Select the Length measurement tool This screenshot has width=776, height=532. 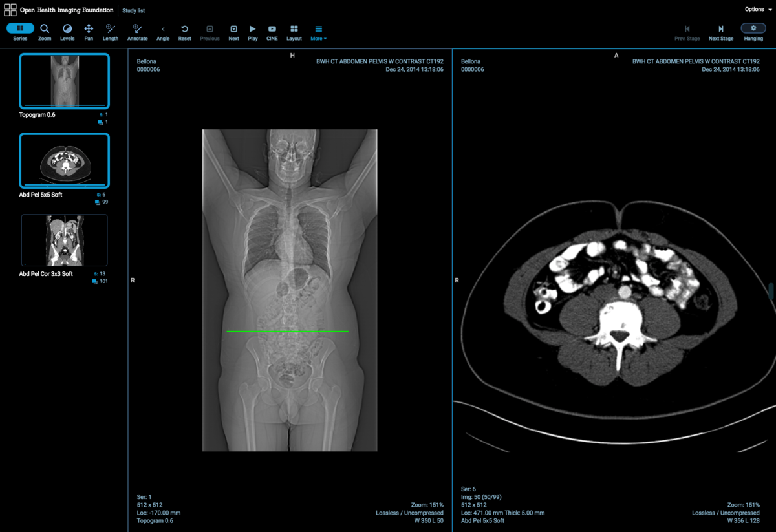point(111,30)
